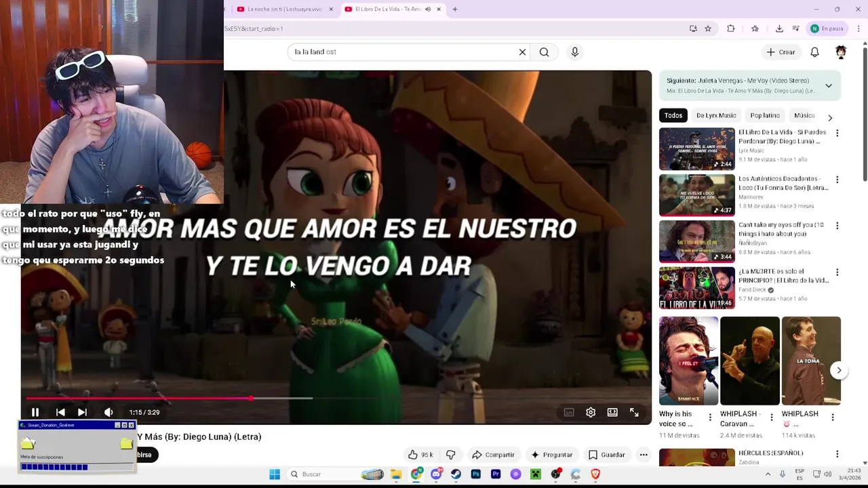Toggle subtitles on the video player
Image resolution: width=868 pixels, height=488 pixels.
point(569,412)
